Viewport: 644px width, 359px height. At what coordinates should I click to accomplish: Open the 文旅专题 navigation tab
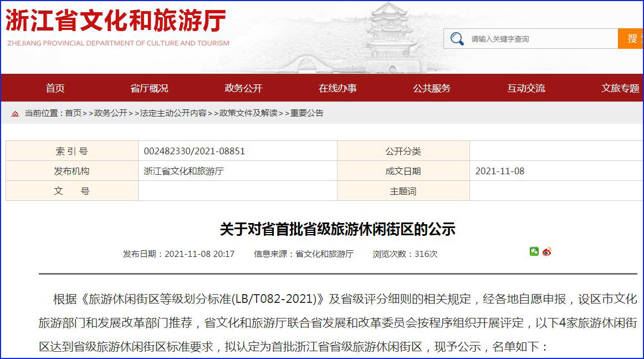pos(620,88)
